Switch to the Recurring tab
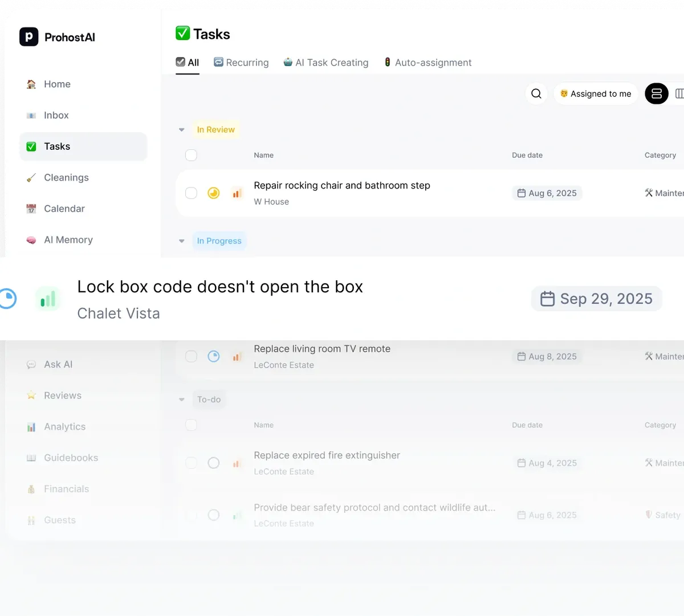Screen dimensions: 684x616 click(x=241, y=63)
